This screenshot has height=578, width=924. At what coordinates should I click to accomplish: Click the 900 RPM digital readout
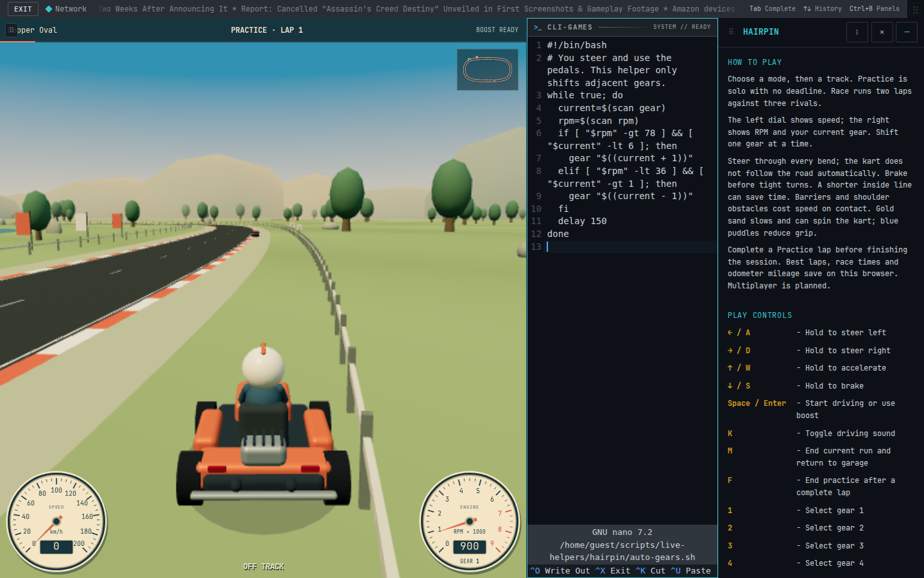point(470,546)
